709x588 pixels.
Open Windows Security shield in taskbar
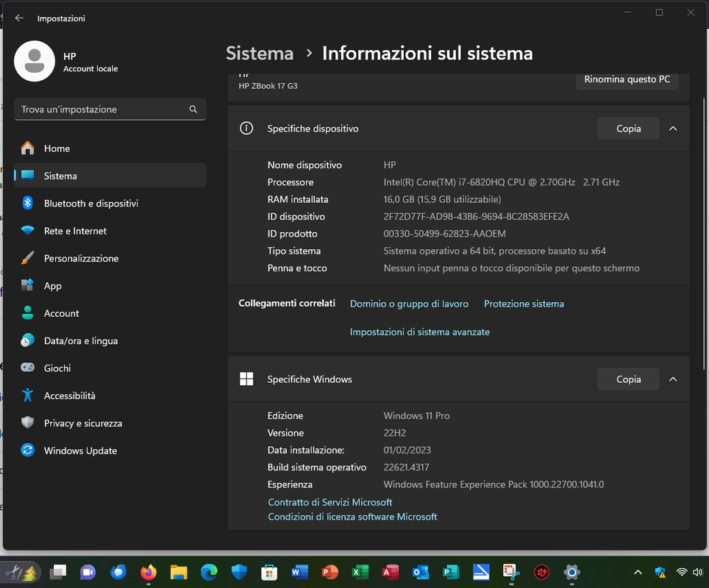pyautogui.click(x=239, y=572)
